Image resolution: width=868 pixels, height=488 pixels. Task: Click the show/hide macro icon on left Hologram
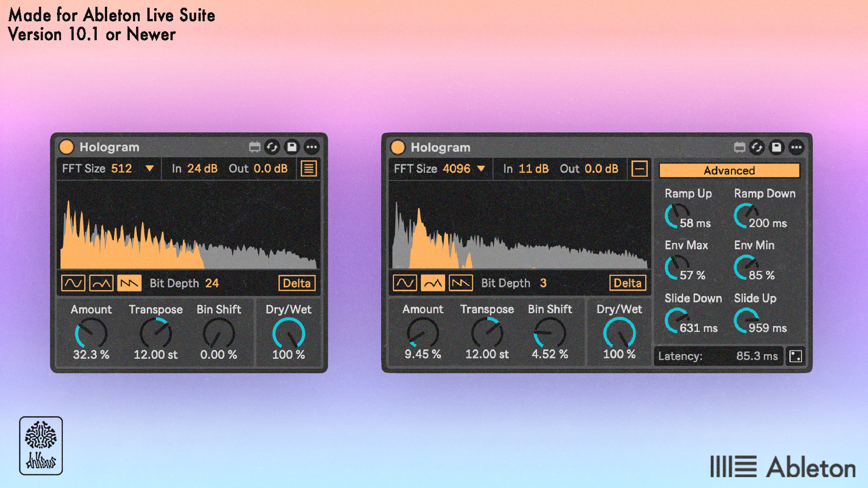255,147
